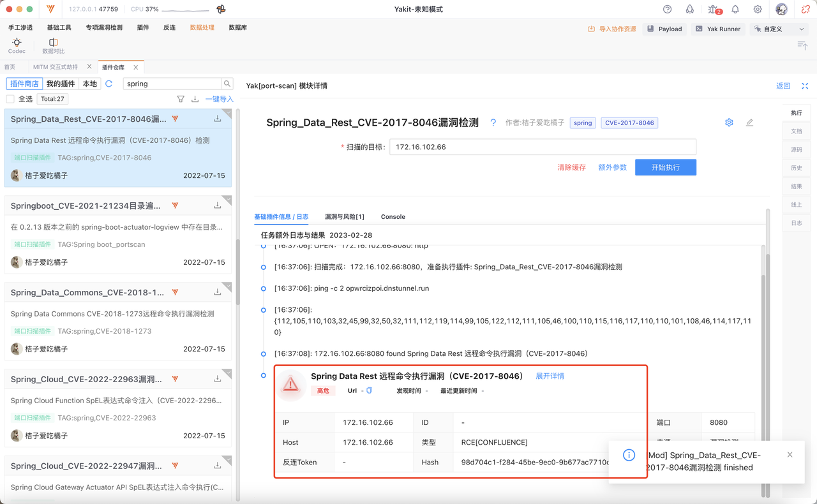Click the magnifier icon in the search box
817x504 pixels.
pyautogui.click(x=227, y=84)
